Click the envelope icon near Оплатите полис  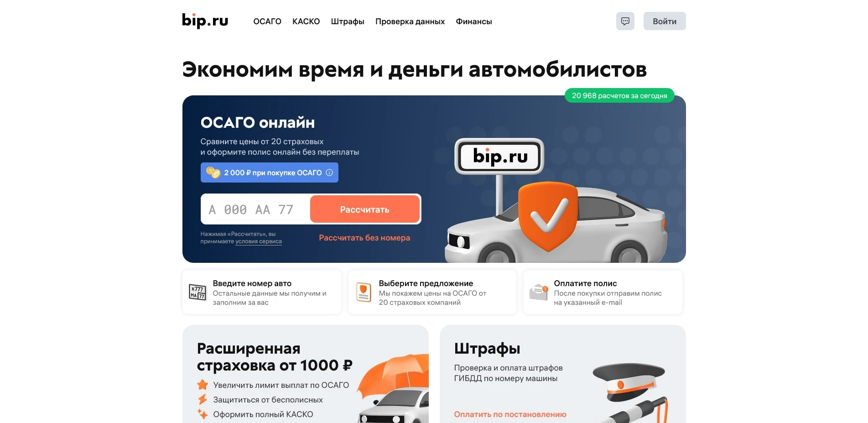538,292
